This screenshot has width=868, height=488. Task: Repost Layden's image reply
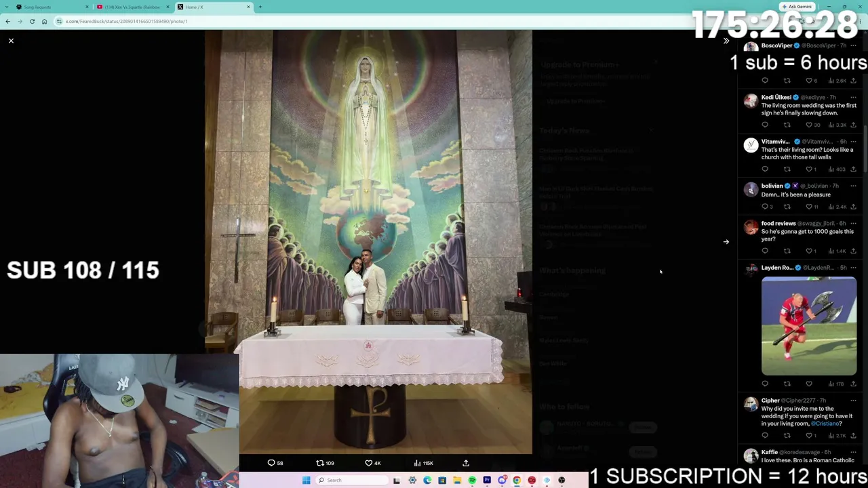tap(787, 384)
